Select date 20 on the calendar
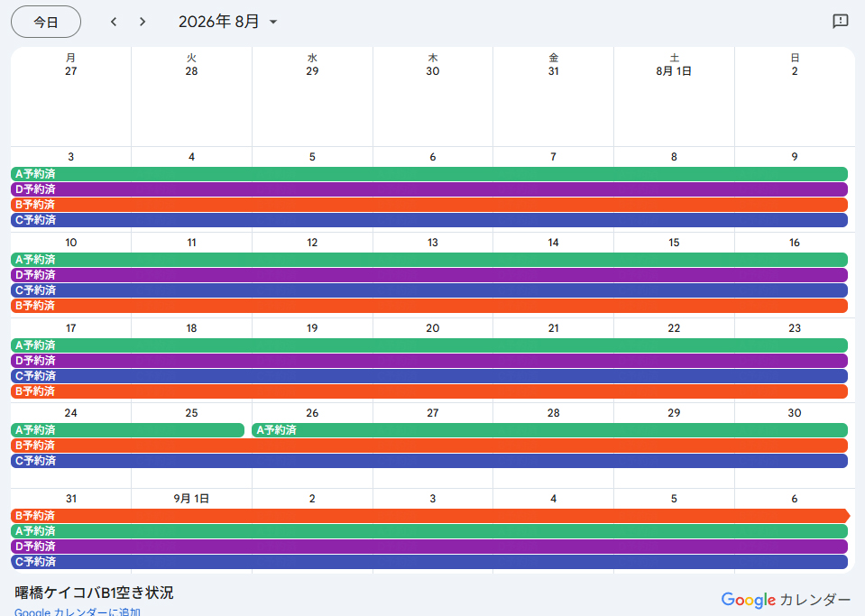865x616 pixels. point(433,328)
